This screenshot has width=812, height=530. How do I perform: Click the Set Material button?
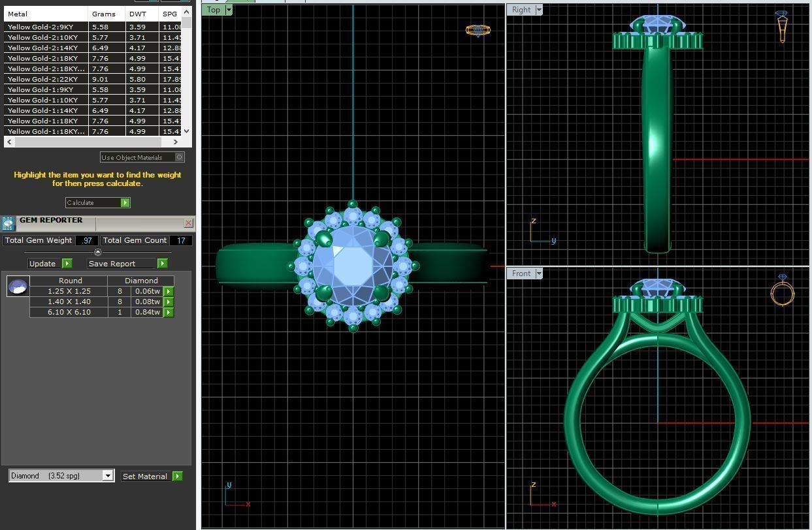145,476
